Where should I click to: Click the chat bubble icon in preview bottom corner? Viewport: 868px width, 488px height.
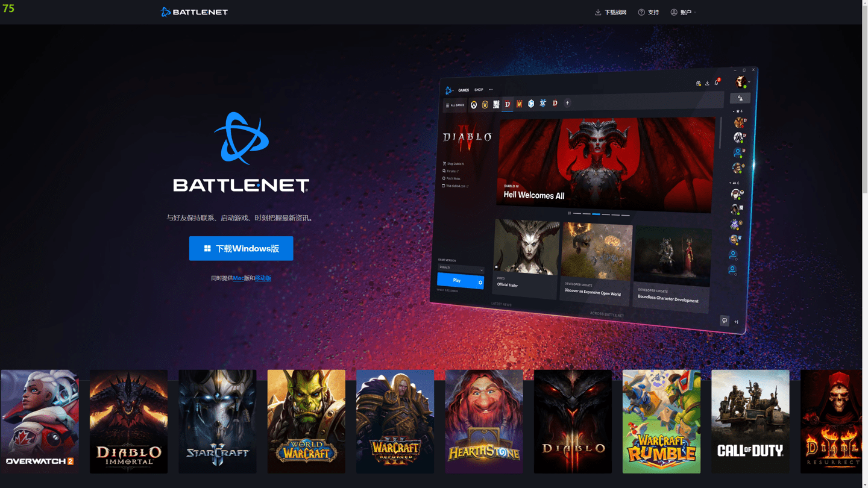pyautogui.click(x=725, y=321)
